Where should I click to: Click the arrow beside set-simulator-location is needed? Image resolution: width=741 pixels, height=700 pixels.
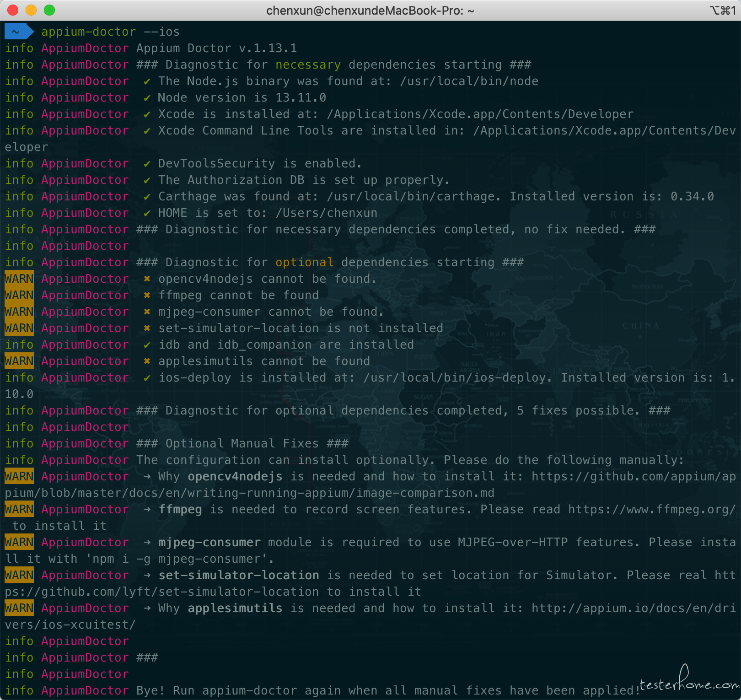click(147, 575)
